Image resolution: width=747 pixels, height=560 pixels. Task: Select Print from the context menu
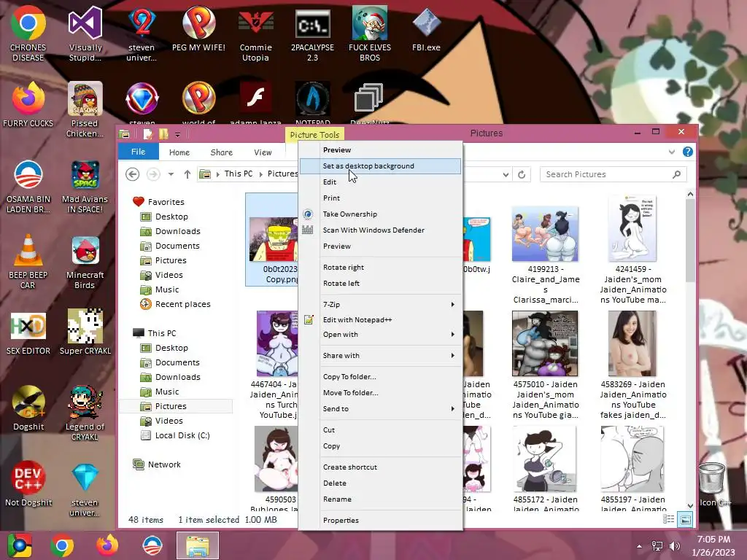(x=381, y=198)
